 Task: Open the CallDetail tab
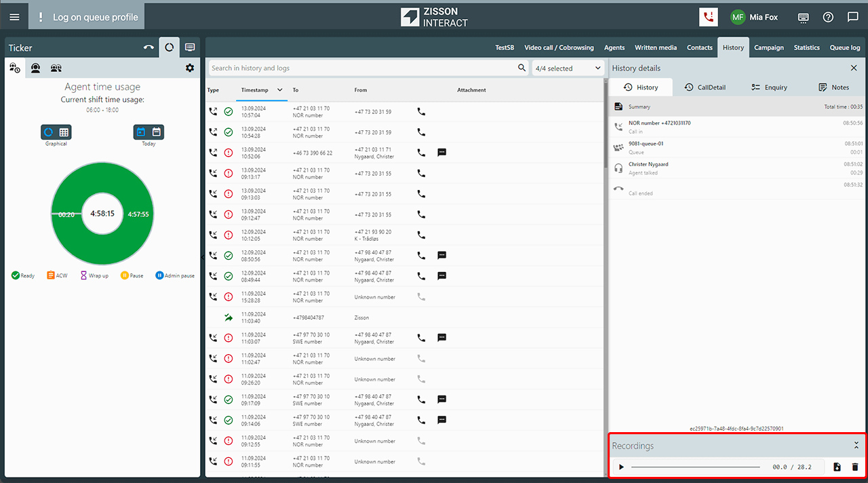coord(705,87)
